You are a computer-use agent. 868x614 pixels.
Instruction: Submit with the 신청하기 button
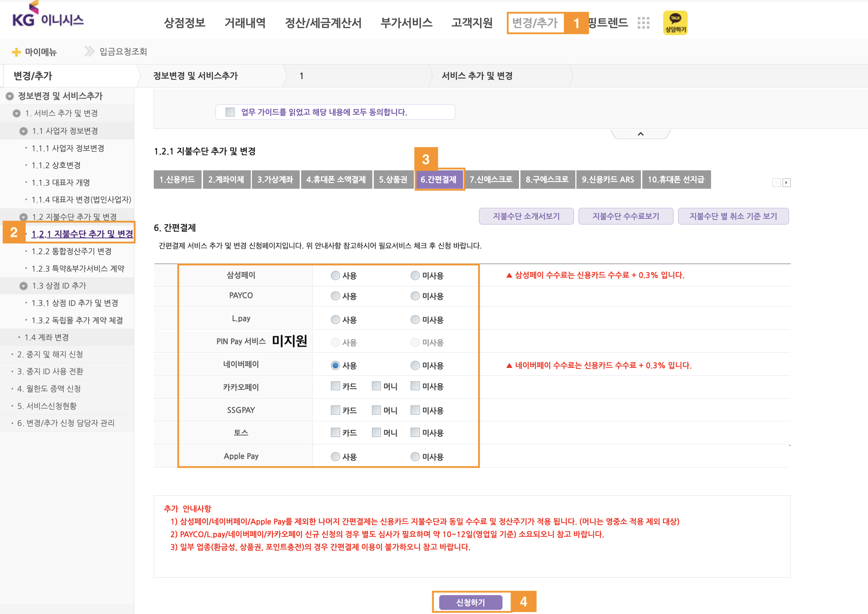pos(470,602)
